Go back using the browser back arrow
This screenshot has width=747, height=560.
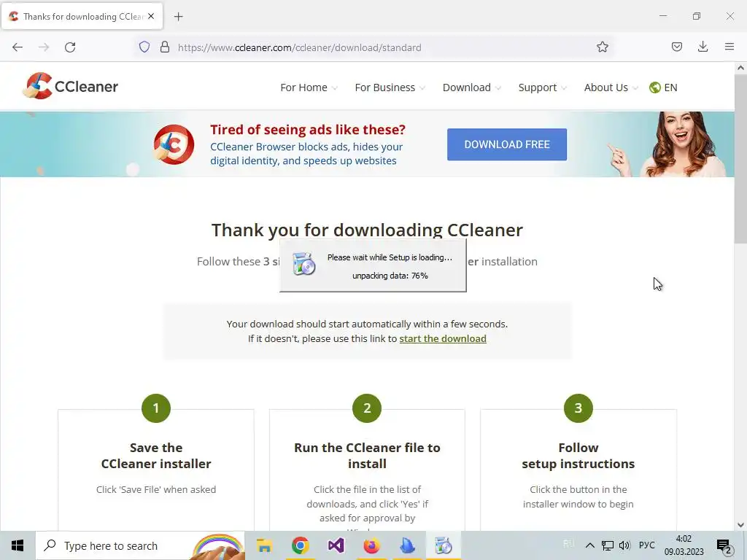[x=18, y=47]
